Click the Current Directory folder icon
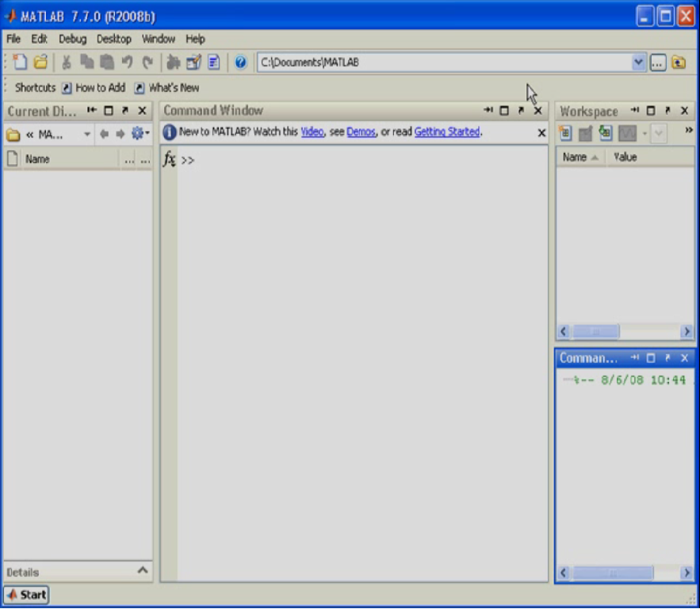 [13, 134]
